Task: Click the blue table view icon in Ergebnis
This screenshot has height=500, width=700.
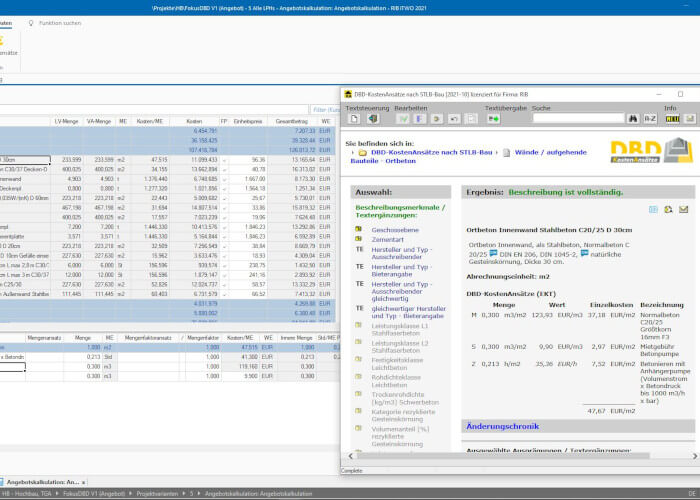Action: click(x=653, y=209)
